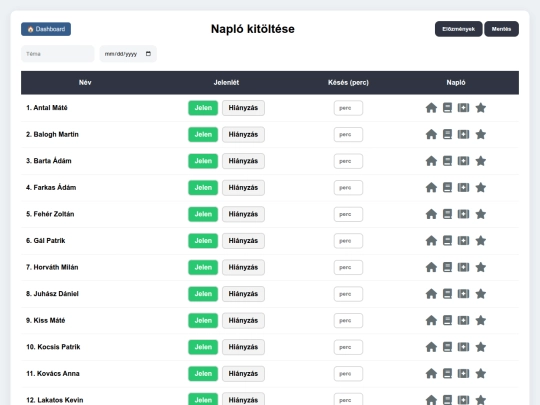Mark Antal Máté as Hiányzás

(243, 108)
